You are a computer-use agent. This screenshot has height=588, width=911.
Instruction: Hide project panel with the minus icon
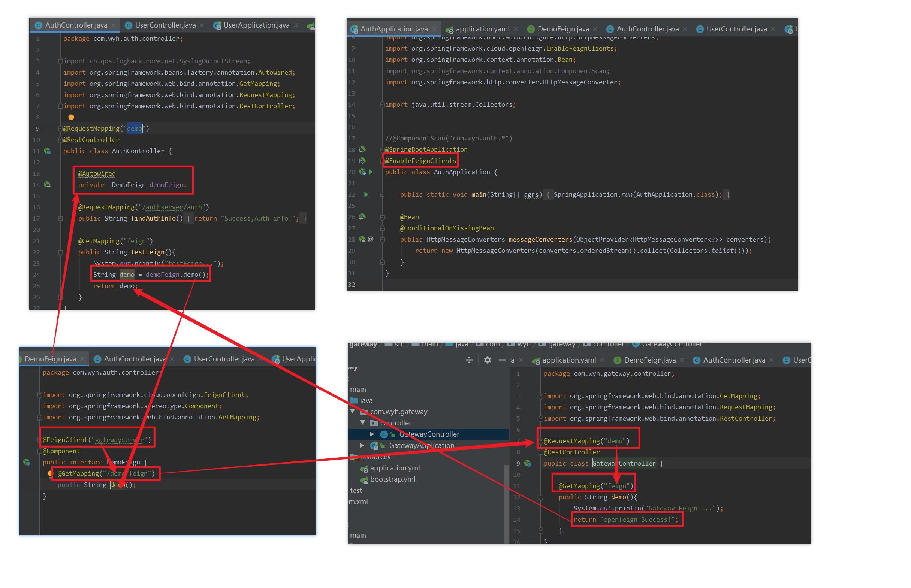click(502, 360)
